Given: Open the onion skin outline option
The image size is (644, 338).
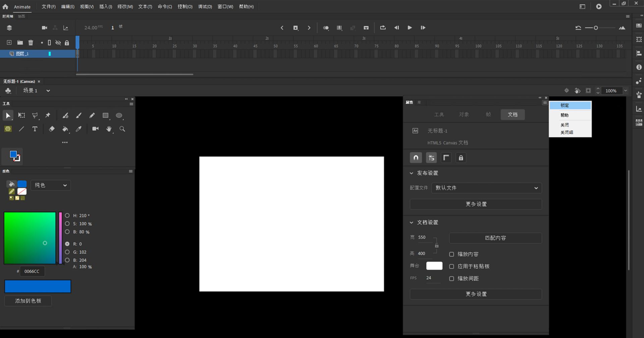Looking at the screenshot, I should (339, 28).
